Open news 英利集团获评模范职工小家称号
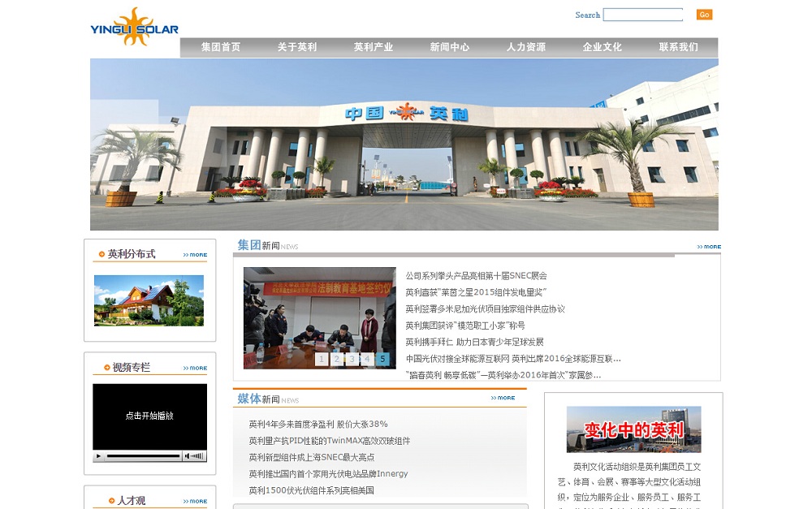812x509 pixels. point(465,326)
